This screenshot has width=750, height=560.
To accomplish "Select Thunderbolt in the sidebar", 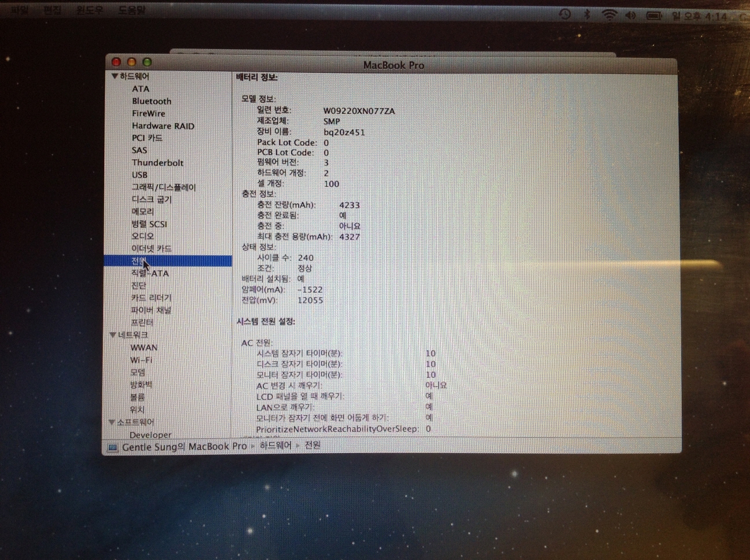I will [x=157, y=163].
